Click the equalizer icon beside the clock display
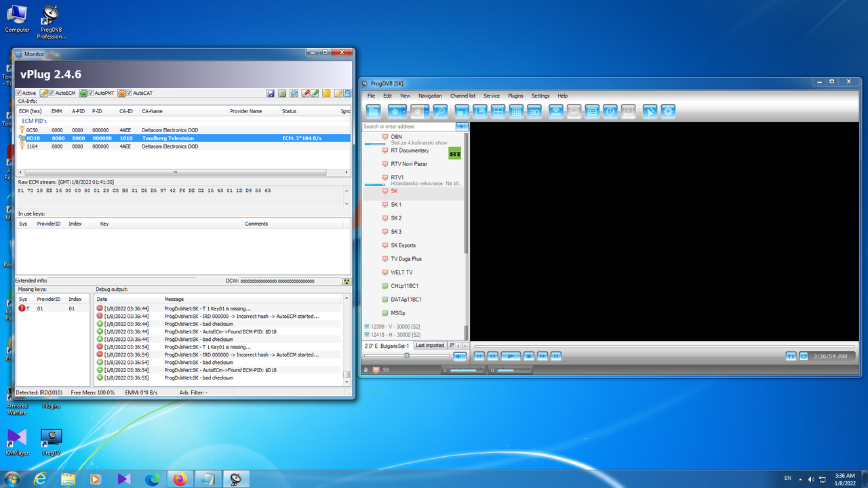The image size is (868, 488). pos(791,356)
